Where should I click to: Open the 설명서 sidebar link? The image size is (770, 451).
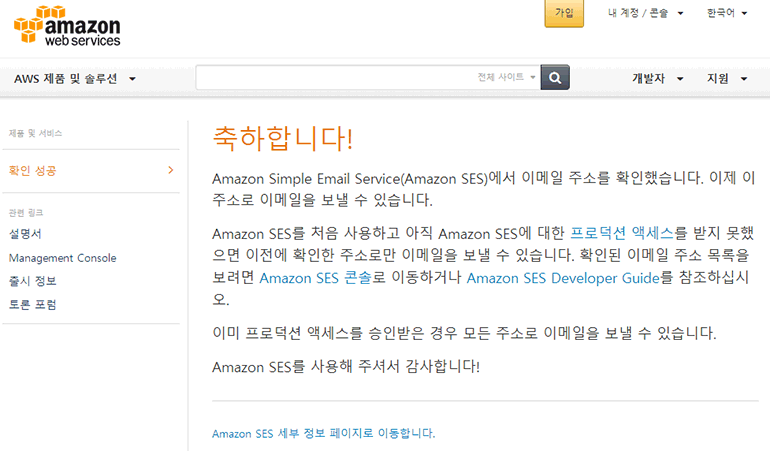tap(25, 234)
